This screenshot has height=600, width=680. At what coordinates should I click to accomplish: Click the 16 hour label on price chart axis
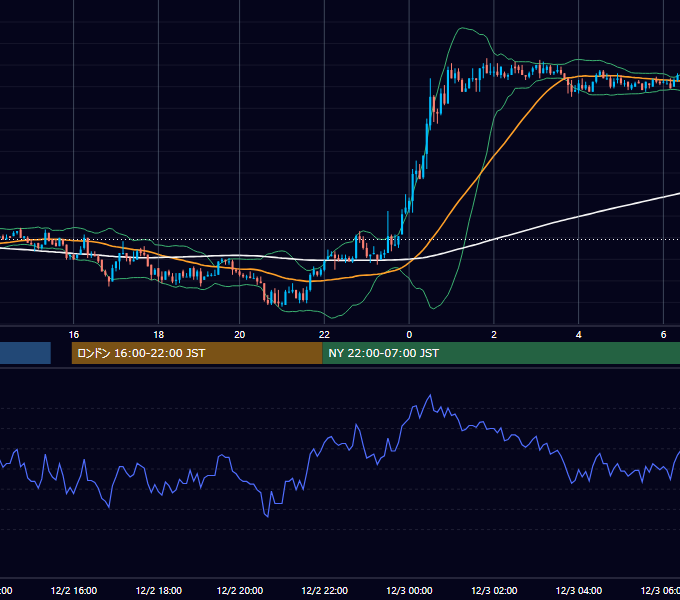74,335
